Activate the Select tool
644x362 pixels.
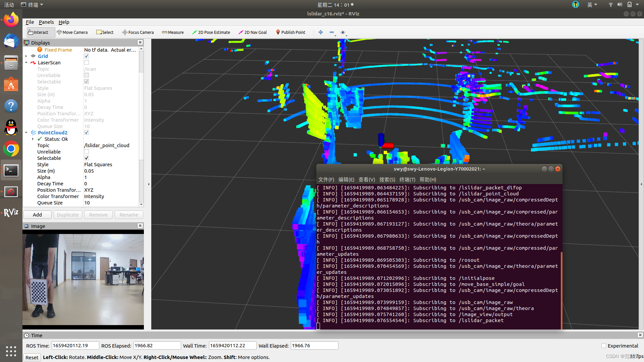[105, 32]
